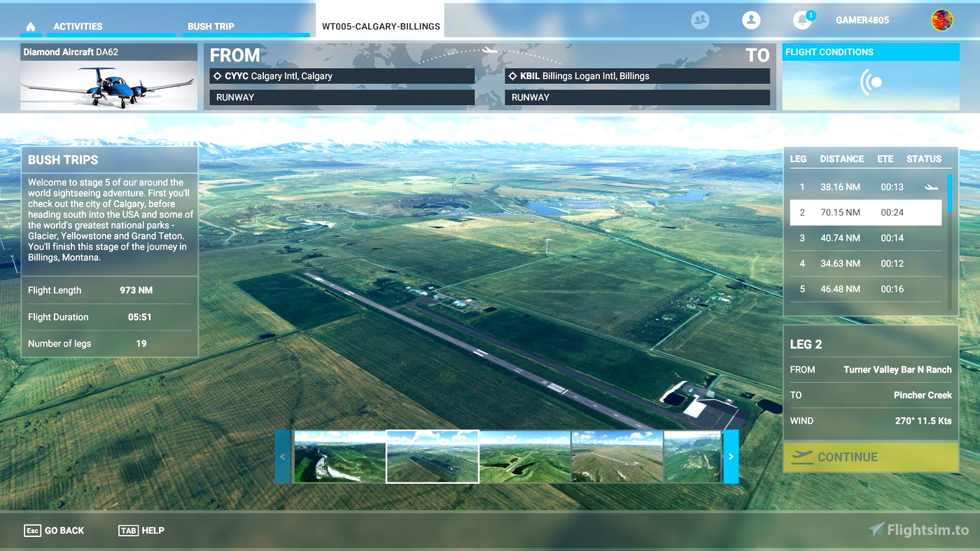
Task: Click the airplane status icon on leg 1
Action: click(x=931, y=187)
